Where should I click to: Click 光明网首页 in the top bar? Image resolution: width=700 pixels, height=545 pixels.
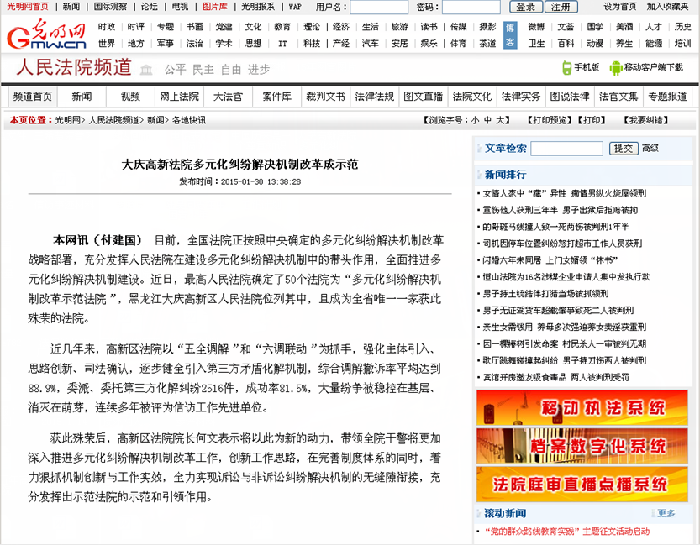coord(28,7)
